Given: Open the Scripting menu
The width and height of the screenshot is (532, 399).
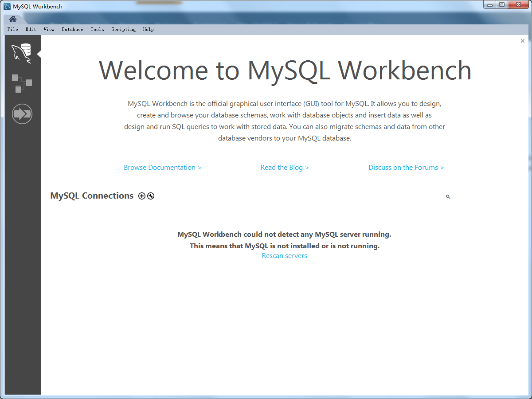Looking at the screenshot, I should click(x=123, y=29).
